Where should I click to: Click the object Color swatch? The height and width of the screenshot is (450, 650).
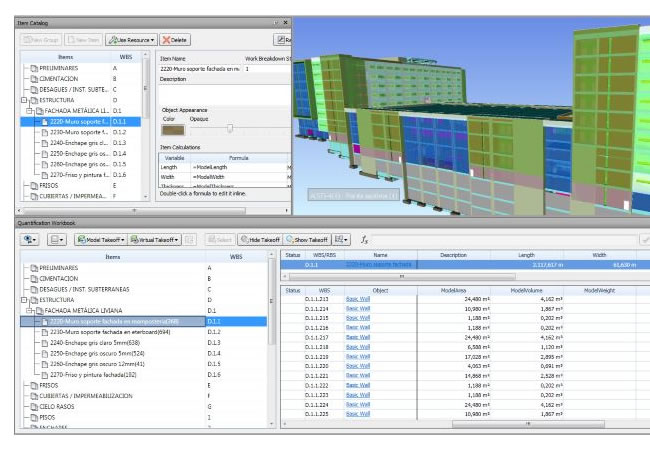[x=173, y=129]
